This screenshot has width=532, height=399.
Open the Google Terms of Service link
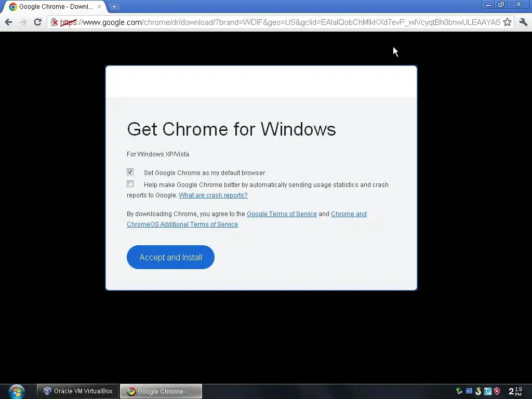[x=282, y=214]
